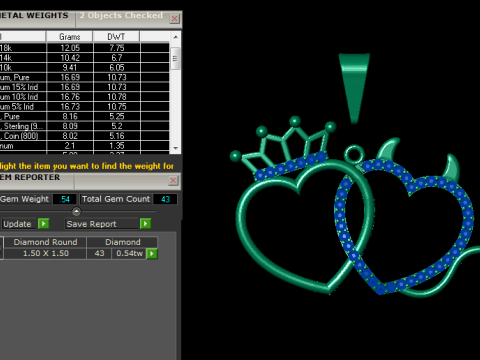The height and width of the screenshot is (360, 480).
Task: Select the Grams column header
Action: [70, 37]
